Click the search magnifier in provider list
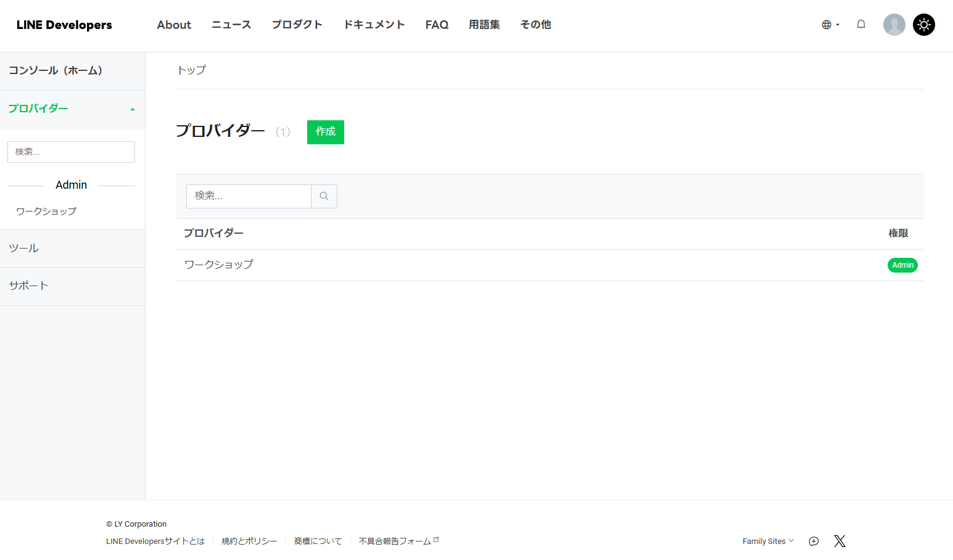This screenshot has width=953, height=560. click(324, 196)
